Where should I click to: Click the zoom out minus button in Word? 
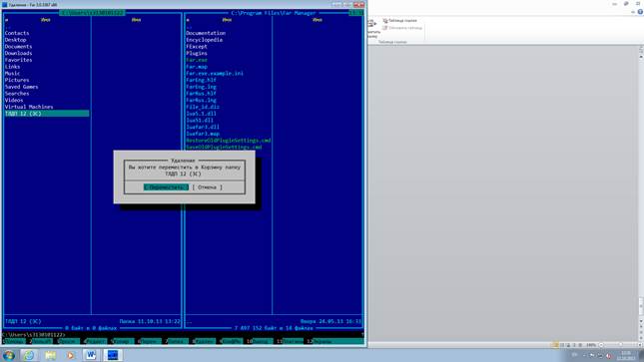point(601,345)
